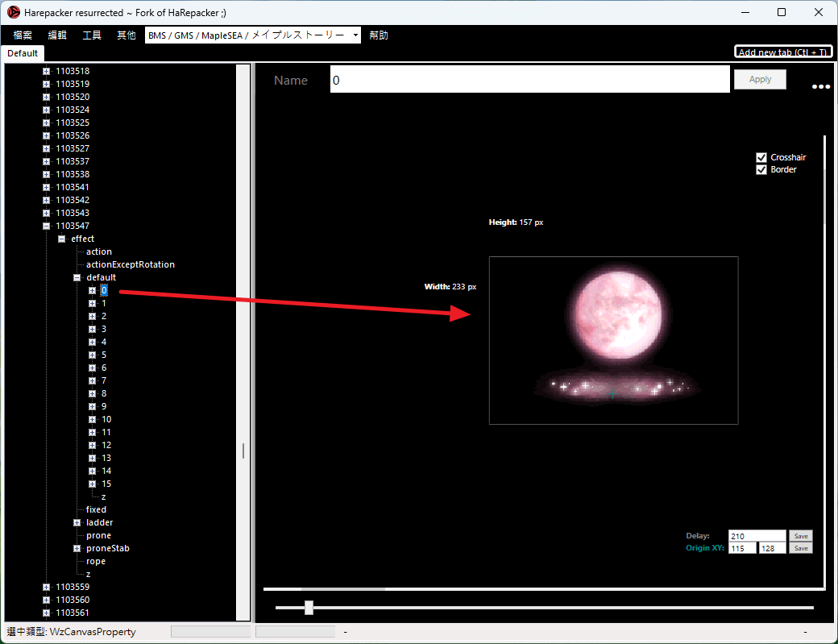
Task: Click the three-dots more options icon
Action: pos(820,86)
